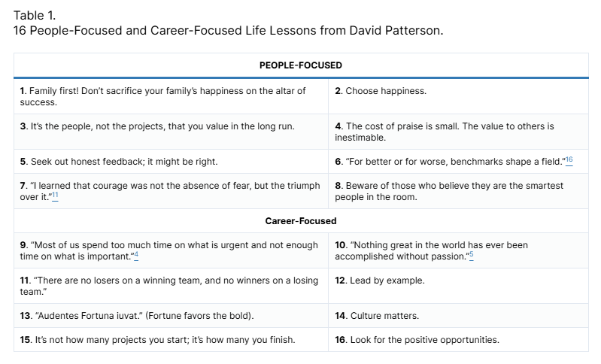
Task: Open footnote 16 after the benchmarks quote
Action: (x=569, y=160)
